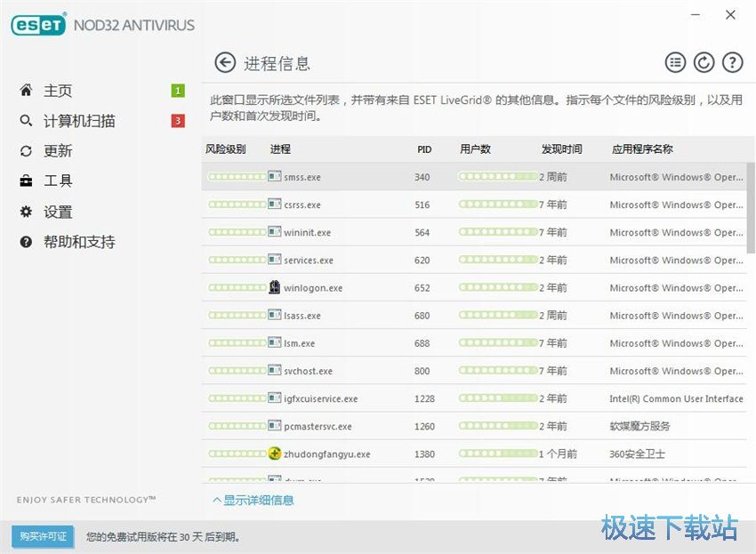Open the 主页 menu item

pyautogui.click(x=58, y=91)
